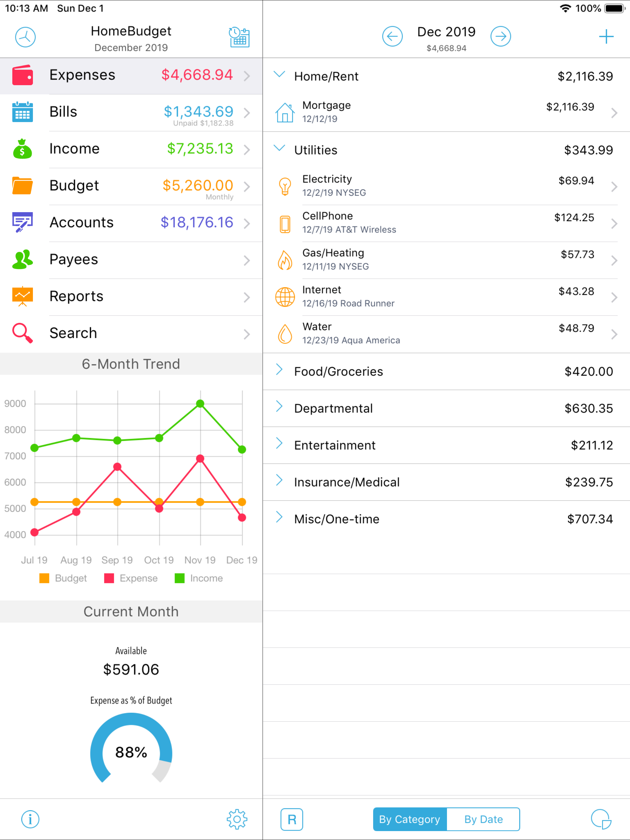
Task: Go to previous month arrow
Action: [x=392, y=37]
